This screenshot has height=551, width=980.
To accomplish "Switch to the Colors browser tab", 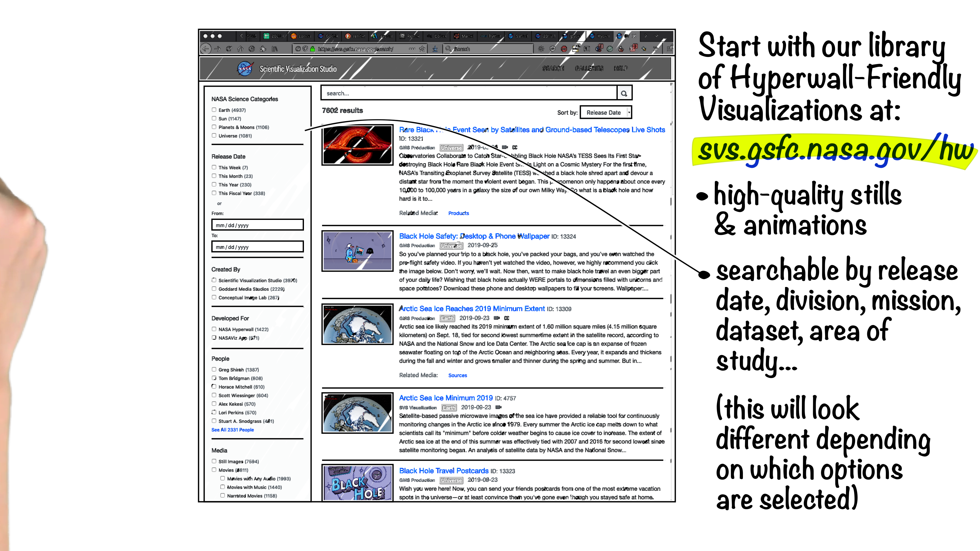I will (436, 36).
